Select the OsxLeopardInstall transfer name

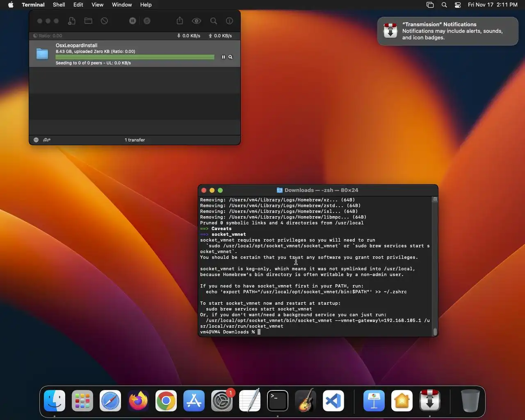[77, 46]
